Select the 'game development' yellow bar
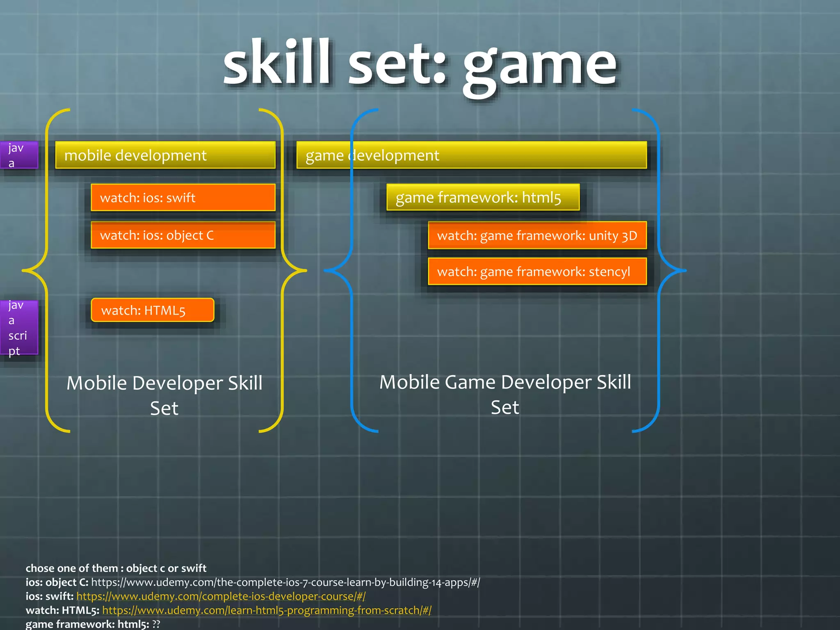The height and width of the screenshot is (630, 840). [472, 155]
